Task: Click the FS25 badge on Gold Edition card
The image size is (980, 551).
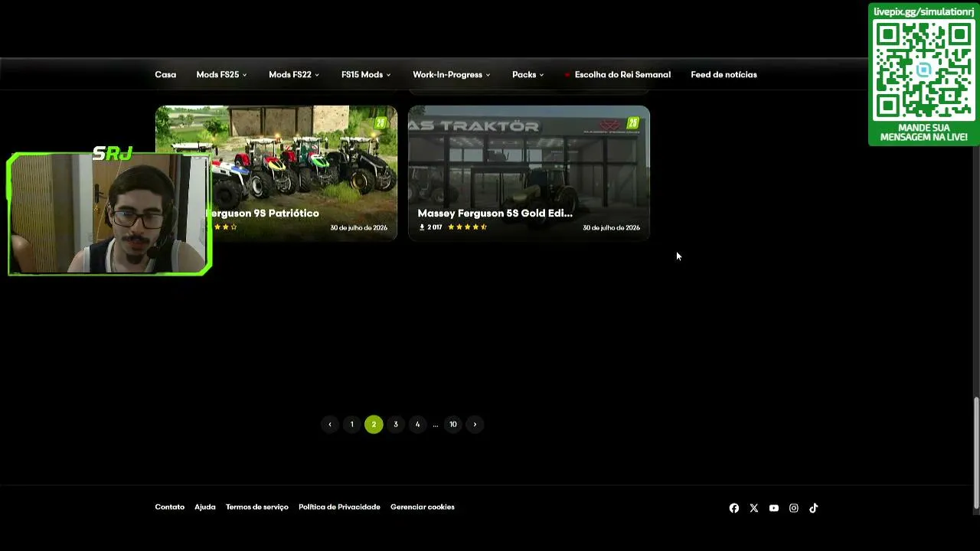Action: coord(633,122)
